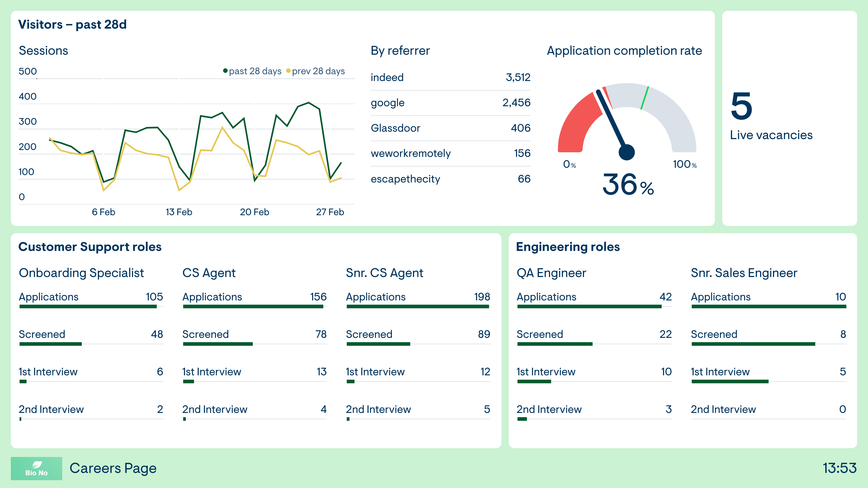
Task: Click Onboarding Specialist Applications count 105
Action: coord(154,297)
